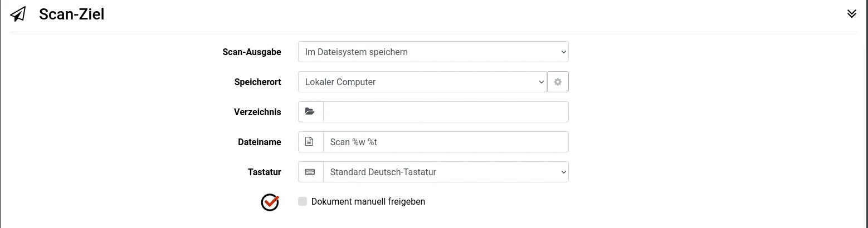Screen dimensions: 868x228
Task: Click the Dateiname field containing Scan %w %t
Action: pos(446,142)
